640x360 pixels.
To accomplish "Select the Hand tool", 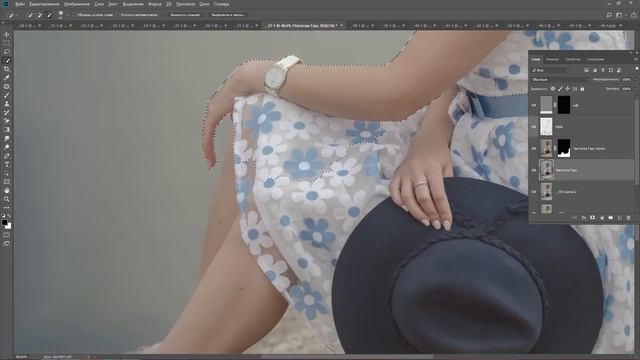I will coord(7,190).
